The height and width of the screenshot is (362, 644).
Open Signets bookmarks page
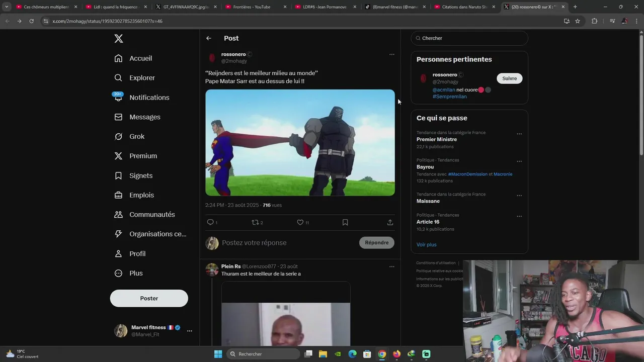tap(133, 175)
